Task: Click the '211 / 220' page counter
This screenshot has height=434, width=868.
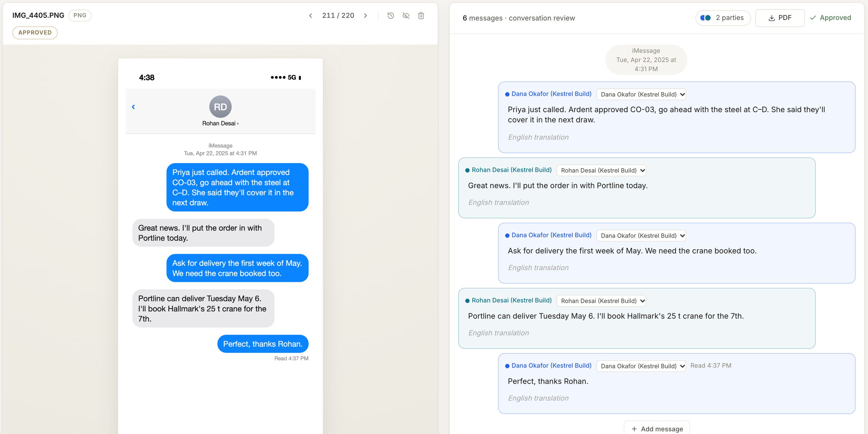Action: coord(338,16)
